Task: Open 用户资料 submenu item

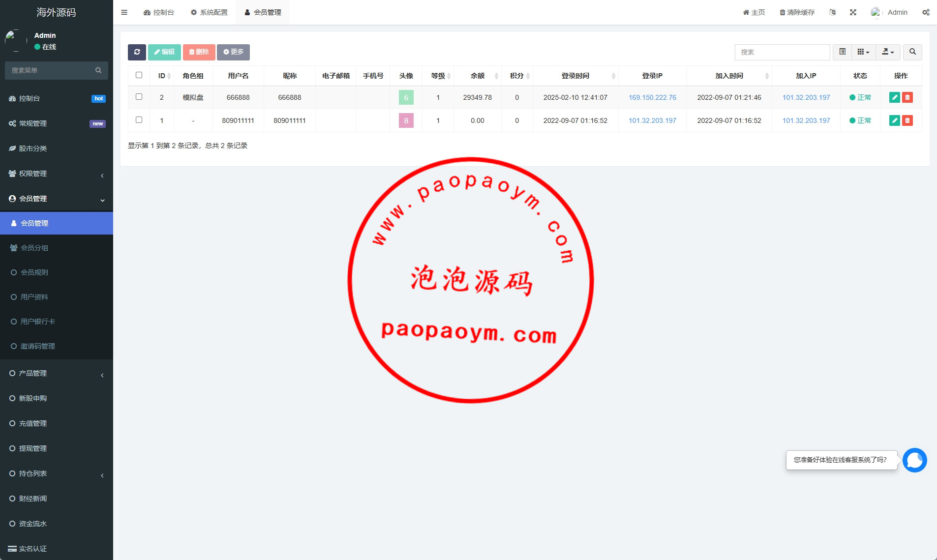Action: pyautogui.click(x=57, y=297)
